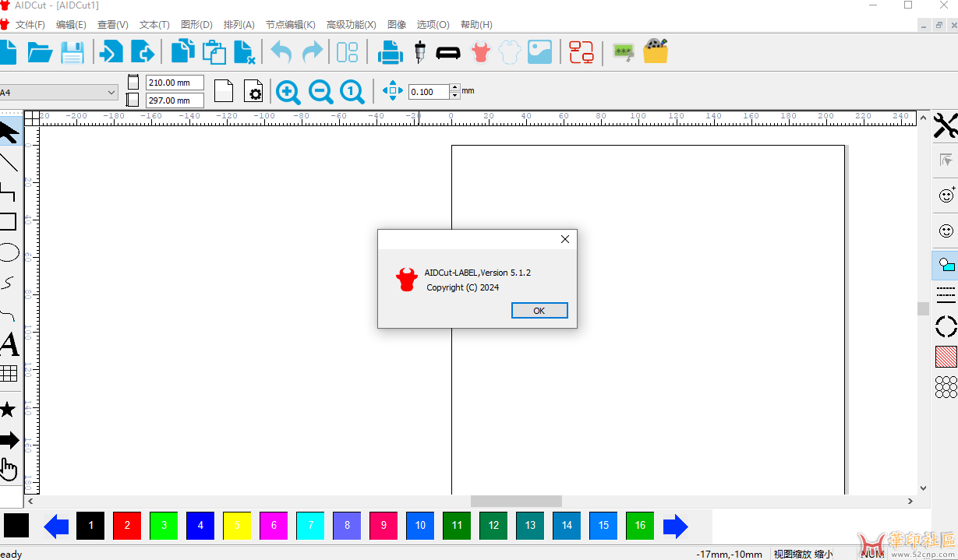Open the A4 paper size dropdown
Image resolution: width=958 pixels, height=560 pixels.
pyautogui.click(x=58, y=93)
